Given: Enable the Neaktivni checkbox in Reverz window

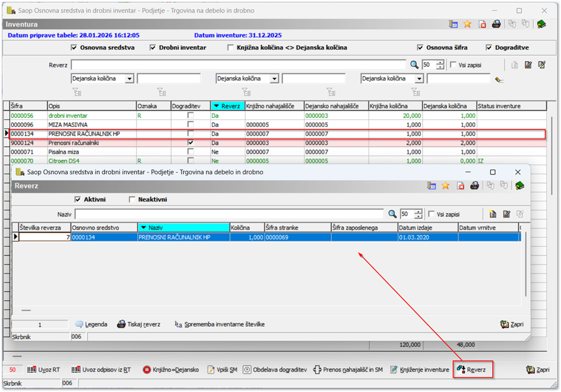Looking at the screenshot, I should [132, 199].
